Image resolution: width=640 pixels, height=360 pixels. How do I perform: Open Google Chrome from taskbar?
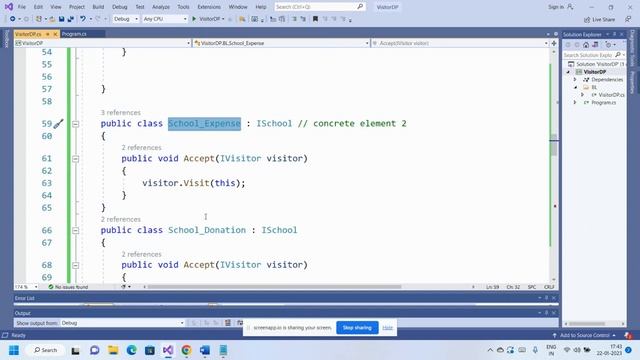tap(187, 350)
